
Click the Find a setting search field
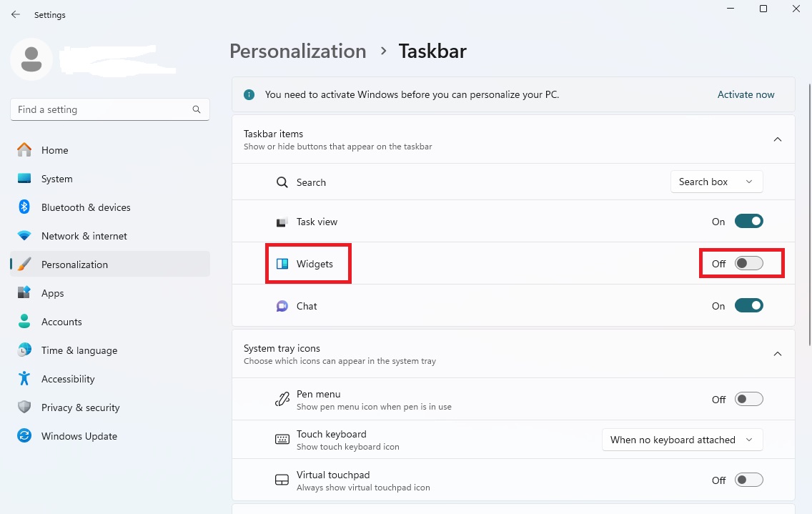click(x=110, y=109)
